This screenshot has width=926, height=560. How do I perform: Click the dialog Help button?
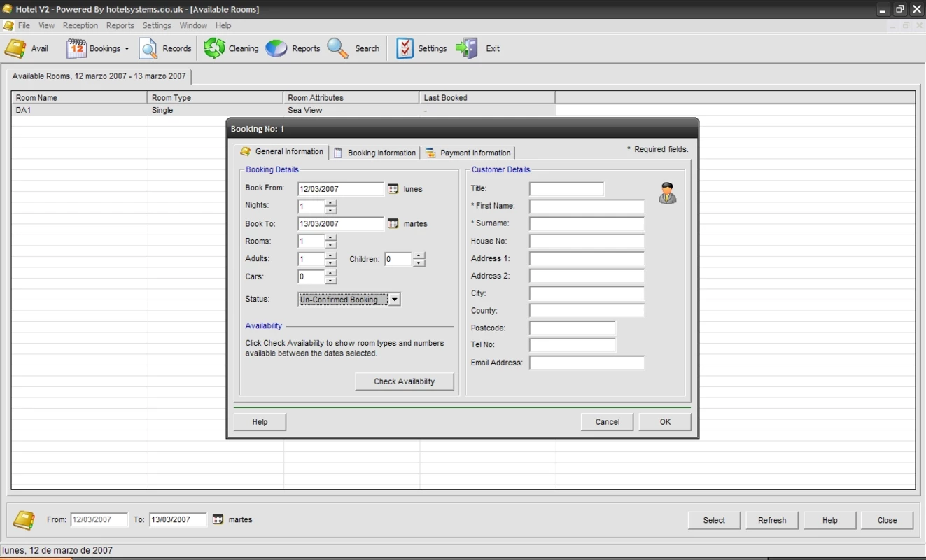pos(260,422)
